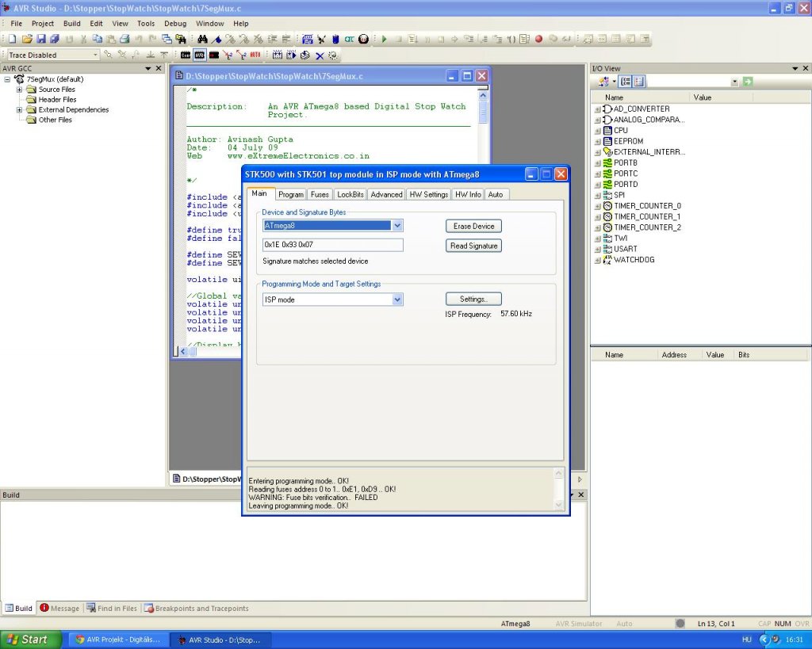The image size is (812, 649).
Task: Click the Open File folder icon
Action: pyautogui.click(x=27, y=39)
